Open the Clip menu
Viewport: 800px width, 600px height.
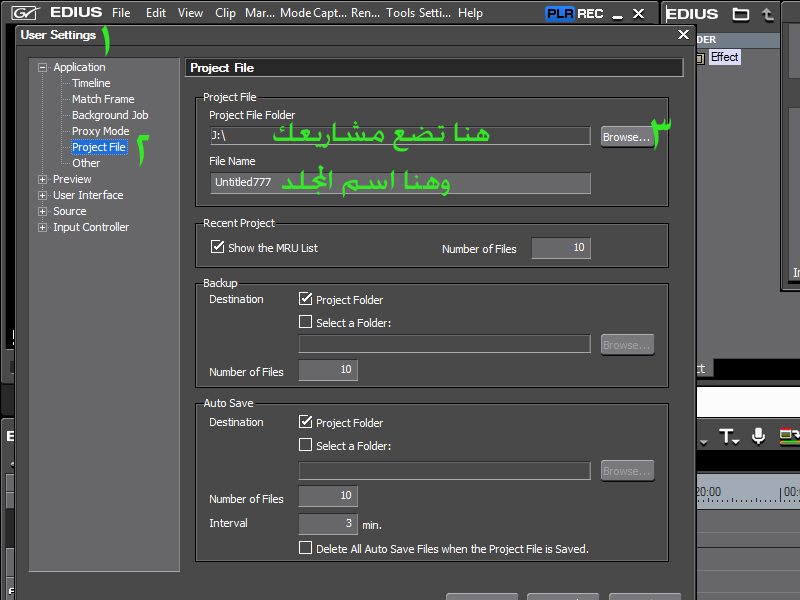(x=225, y=13)
